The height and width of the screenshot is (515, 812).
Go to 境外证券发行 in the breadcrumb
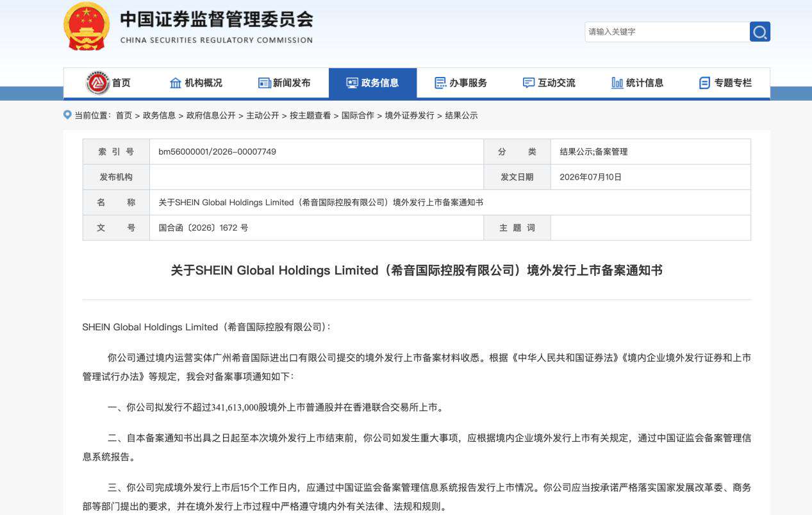410,115
